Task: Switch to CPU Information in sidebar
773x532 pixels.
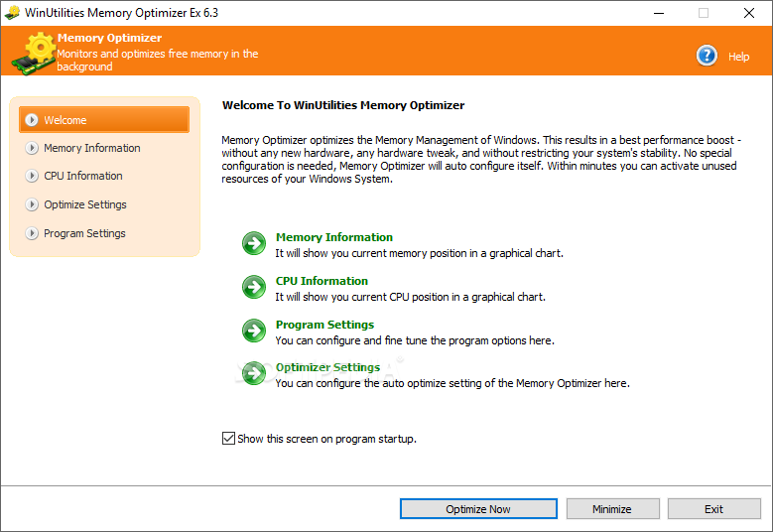Action: click(x=82, y=176)
